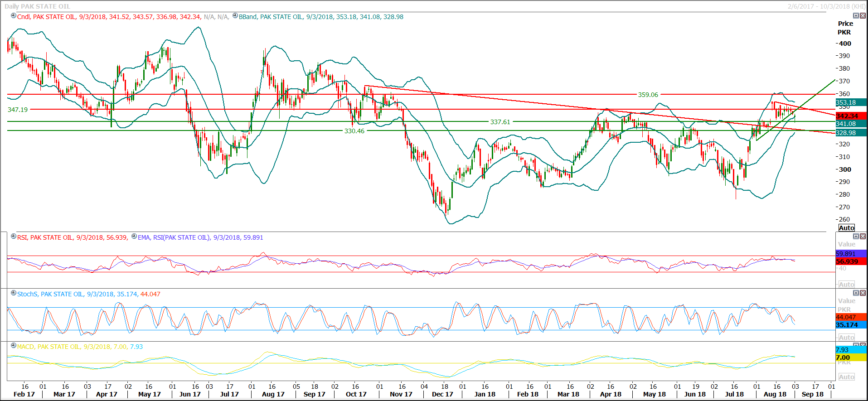Click the 328.98 lower Bollinger band tag
The height and width of the screenshot is (401, 868).
pyautogui.click(x=851, y=133)
